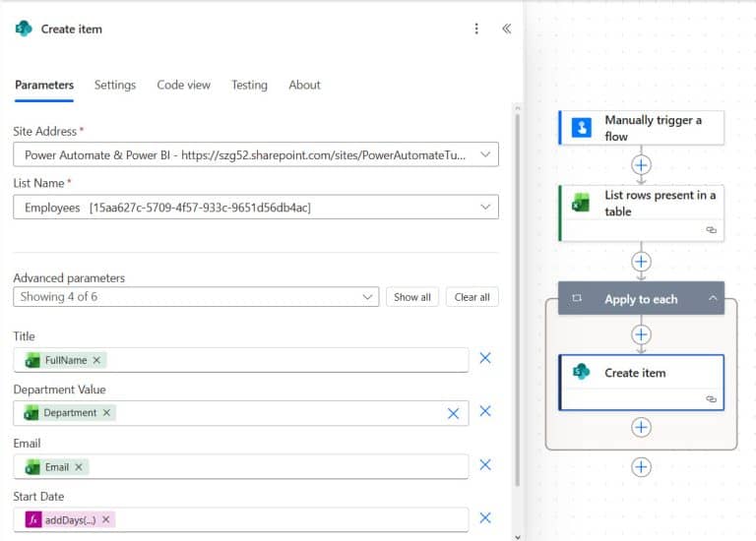The height and width of the screenshot is (541, 756).
Task: Open the Code view tab
Action: pyautogui.click(x=184, y=86)
